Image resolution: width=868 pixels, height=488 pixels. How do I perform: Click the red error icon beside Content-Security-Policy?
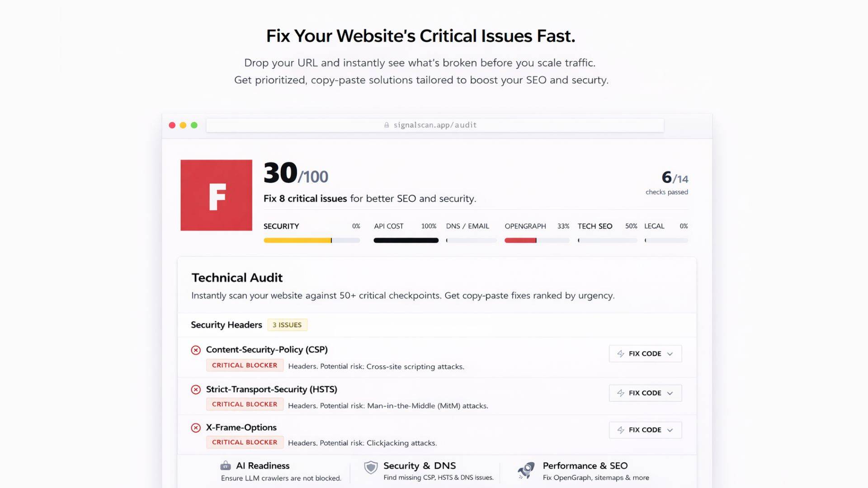tap(196, 350)
